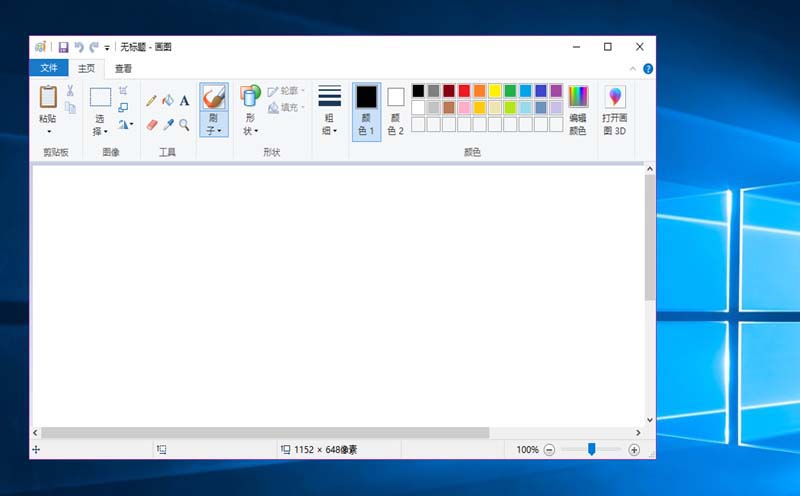Pick the dark red color swatch
The image size is (800, 496).
click(448, 91)
